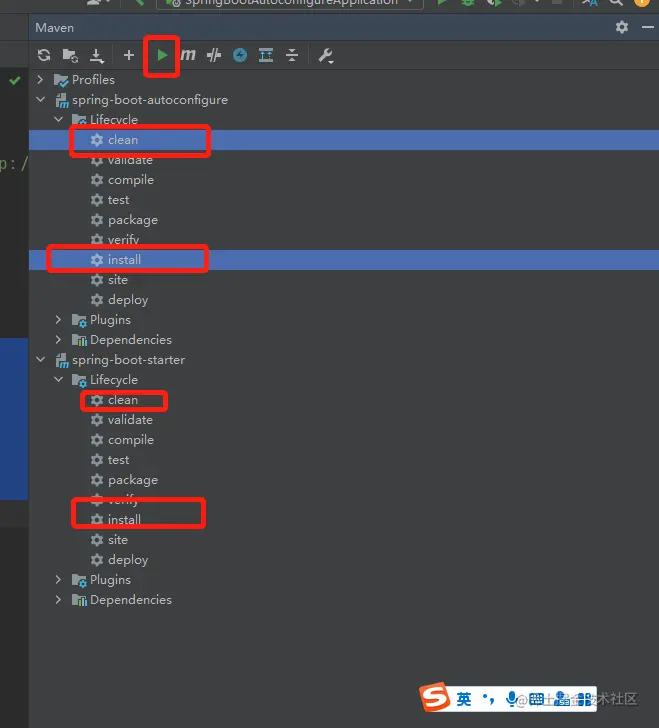659x728 pixels.
Task: Click Sogou microphone voice input icon
Action: 511,699
